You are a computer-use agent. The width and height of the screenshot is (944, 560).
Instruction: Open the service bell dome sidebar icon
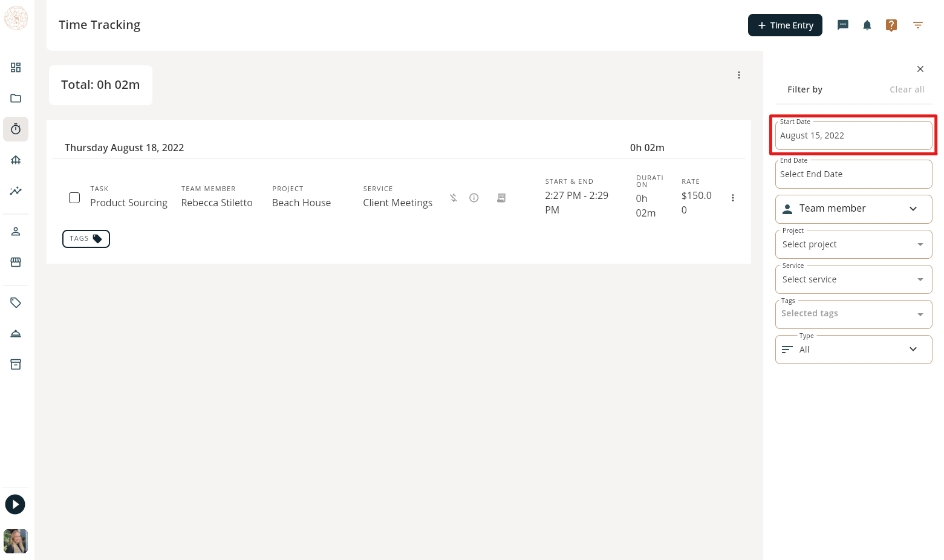point(16,333)
